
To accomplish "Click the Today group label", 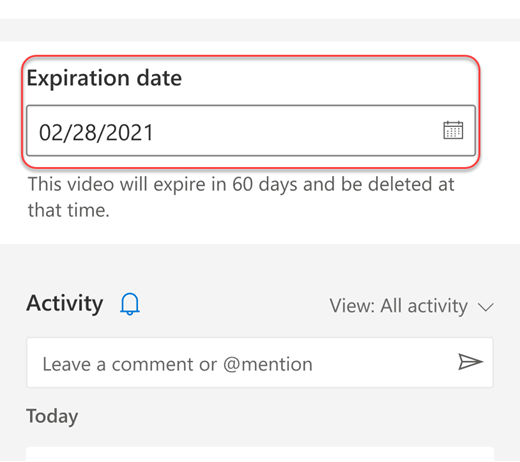I will 52,416.
